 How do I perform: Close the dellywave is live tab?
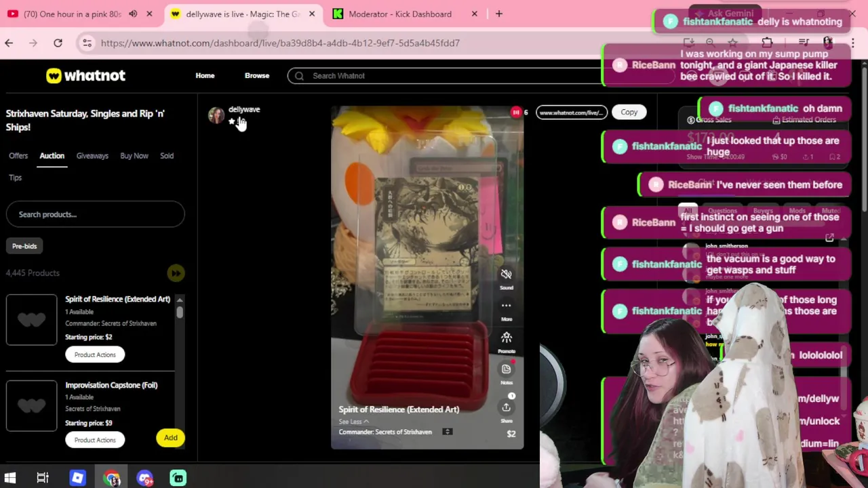point(312,14)
